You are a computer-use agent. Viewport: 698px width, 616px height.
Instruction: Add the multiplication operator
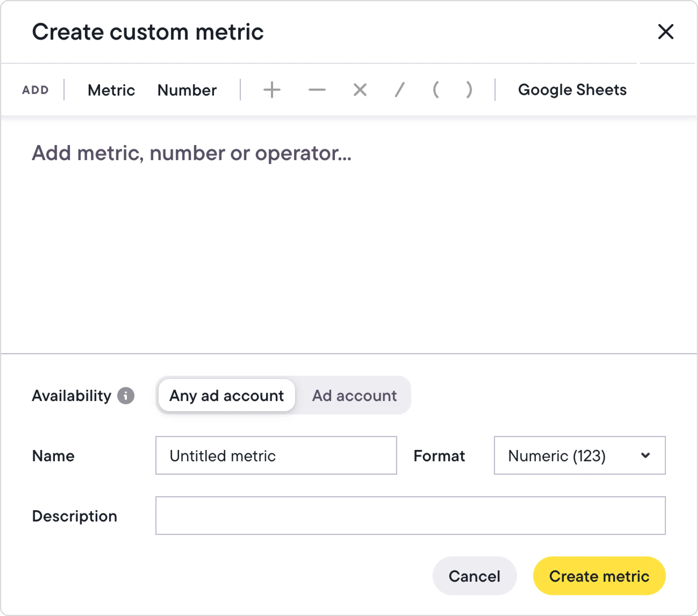[x=360, y=90]
